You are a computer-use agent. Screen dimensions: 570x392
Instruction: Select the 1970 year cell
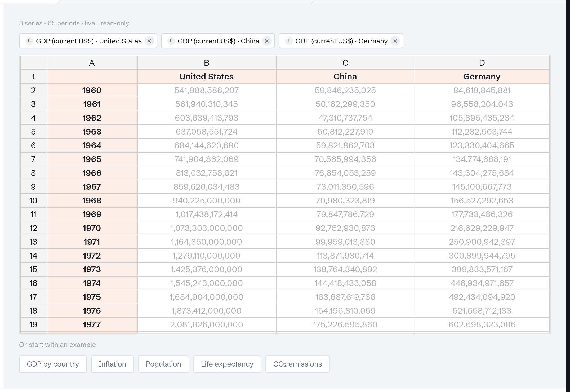(x=92, y=228)
